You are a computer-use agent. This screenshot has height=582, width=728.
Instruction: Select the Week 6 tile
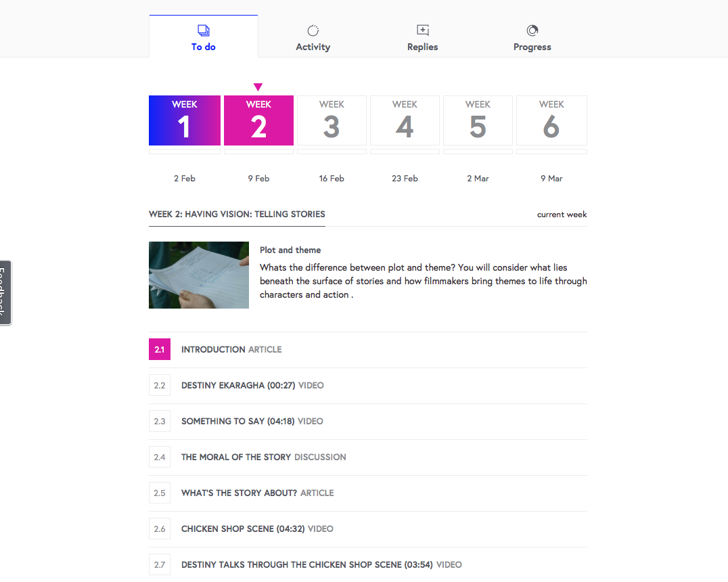click(551, 120)
